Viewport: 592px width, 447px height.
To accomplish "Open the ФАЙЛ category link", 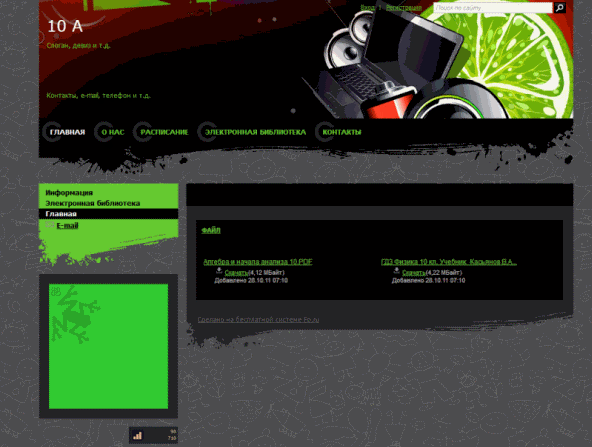I will tap(211, 230).
